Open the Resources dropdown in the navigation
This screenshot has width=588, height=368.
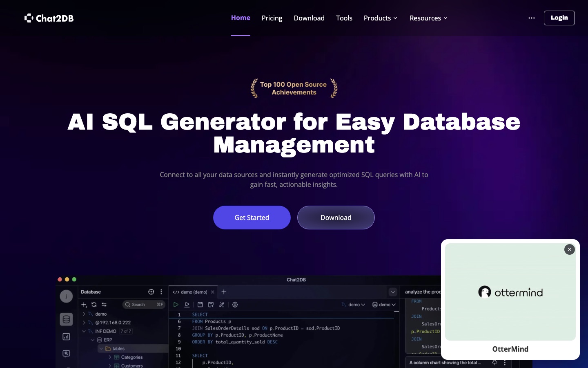(428, 18)
